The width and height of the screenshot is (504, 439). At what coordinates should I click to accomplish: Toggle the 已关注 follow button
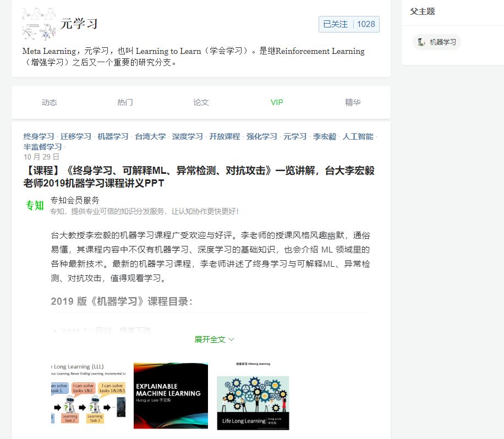(x=335, y=24)
